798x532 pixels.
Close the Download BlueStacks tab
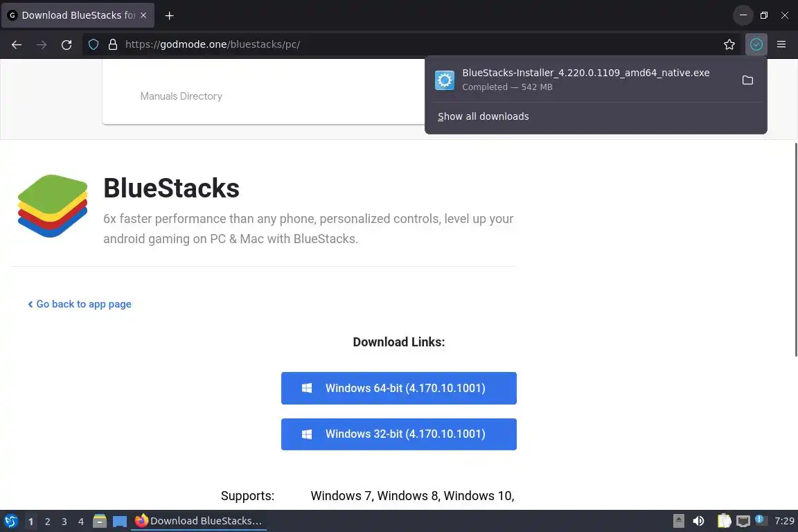pos(143,15)
